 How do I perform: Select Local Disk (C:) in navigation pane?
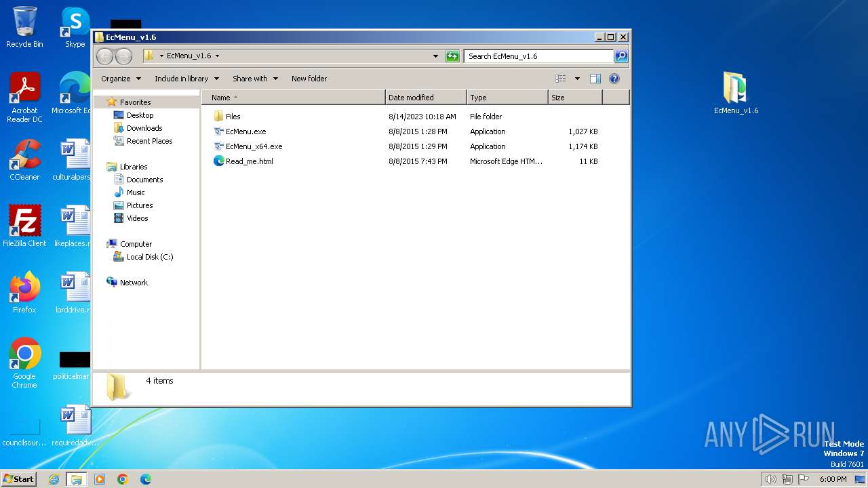(x=150, y=257)
